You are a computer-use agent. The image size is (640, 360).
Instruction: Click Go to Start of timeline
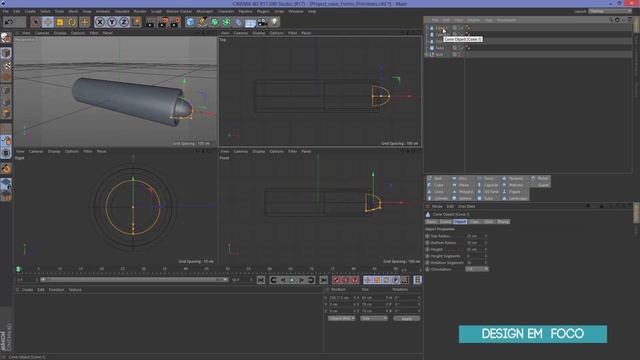[261, 280]
